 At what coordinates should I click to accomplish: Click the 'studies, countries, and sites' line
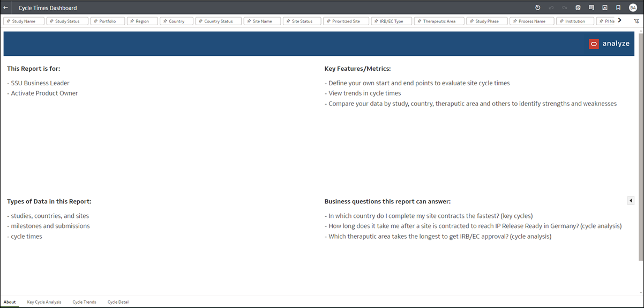click(x=48, y=216)
